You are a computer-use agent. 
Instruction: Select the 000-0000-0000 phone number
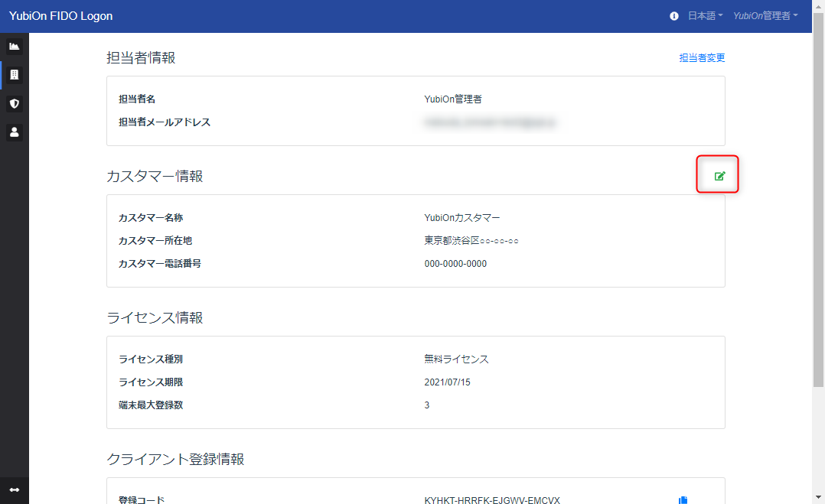pyautogui.click(x=455, y=264)
